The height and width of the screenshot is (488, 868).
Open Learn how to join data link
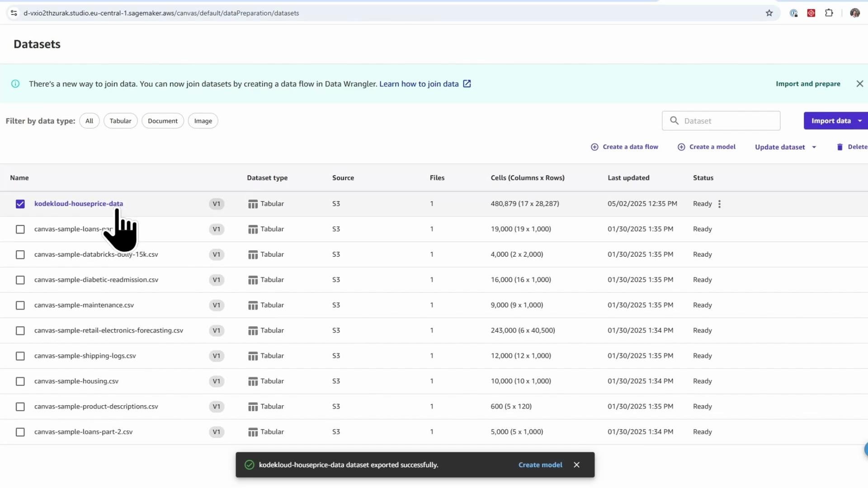(419, 84)
